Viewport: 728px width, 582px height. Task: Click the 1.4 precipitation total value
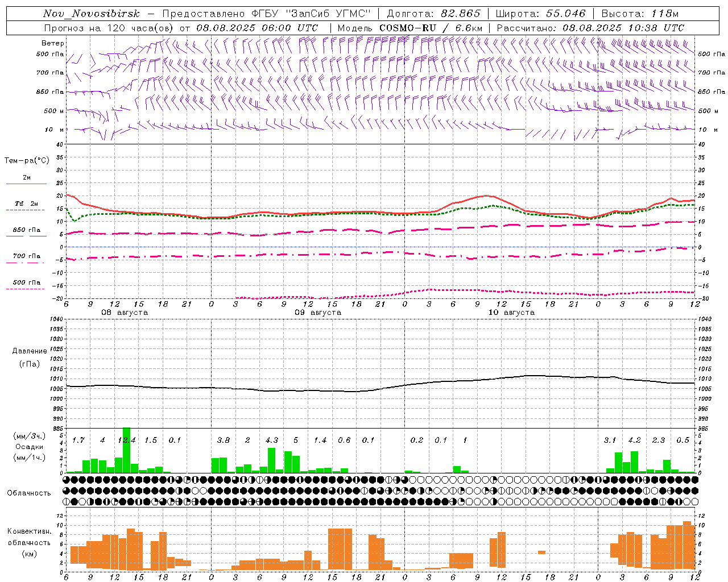click(320, 440)
